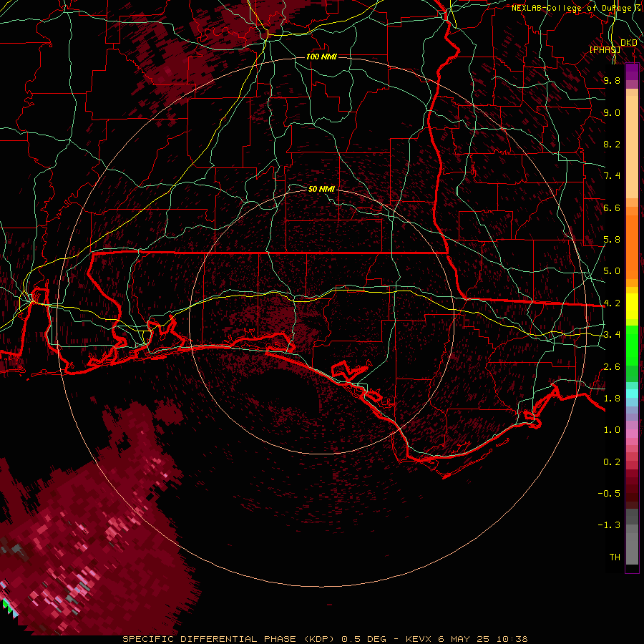The image size is (644, 644).
Task: Click the 10:38 timestamp in caption
Action: point(512,639)
